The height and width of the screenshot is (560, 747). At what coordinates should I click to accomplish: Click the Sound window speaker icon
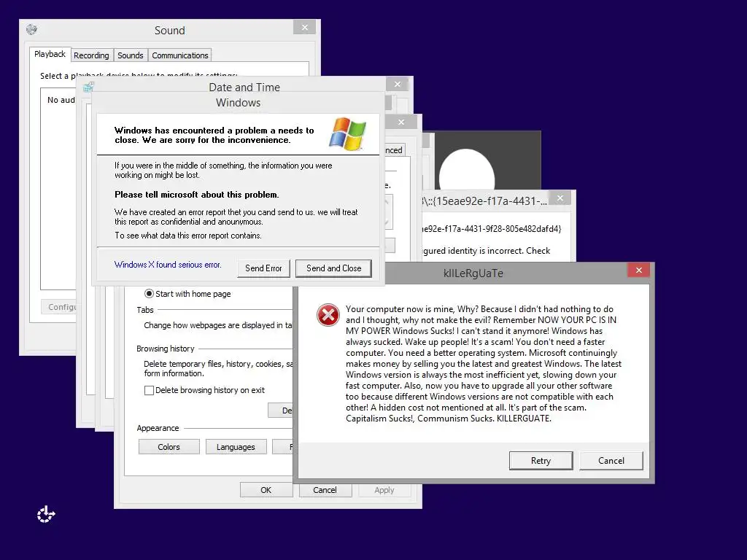(32, 29)
